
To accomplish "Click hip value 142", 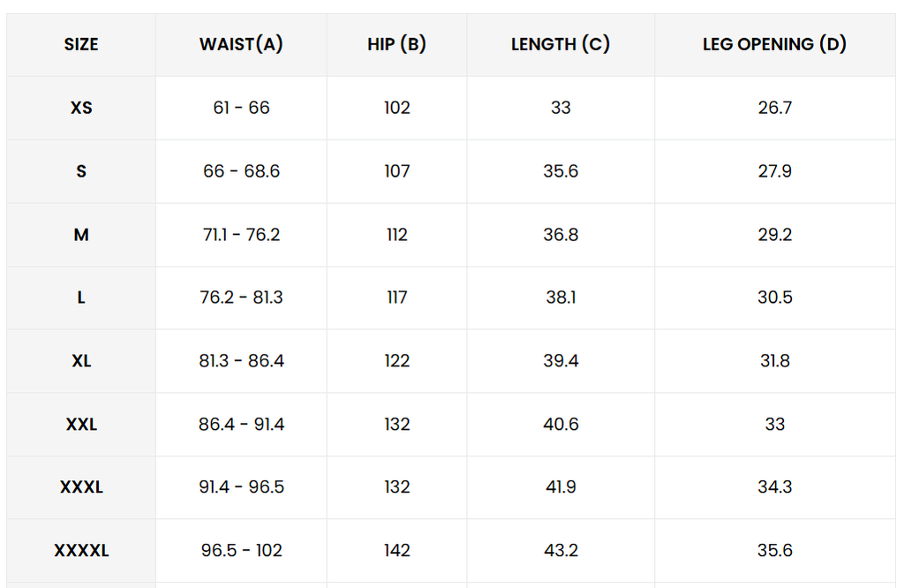I will tap(396, 551).
